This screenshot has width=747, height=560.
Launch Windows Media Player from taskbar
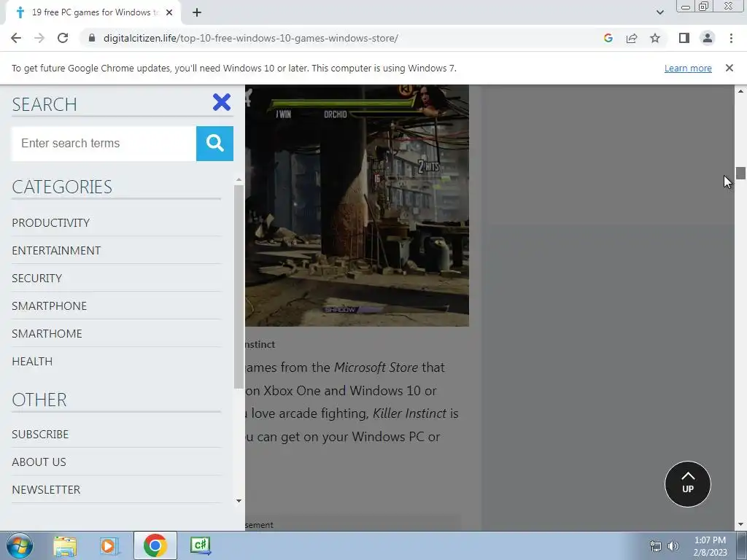pos(109,545)
